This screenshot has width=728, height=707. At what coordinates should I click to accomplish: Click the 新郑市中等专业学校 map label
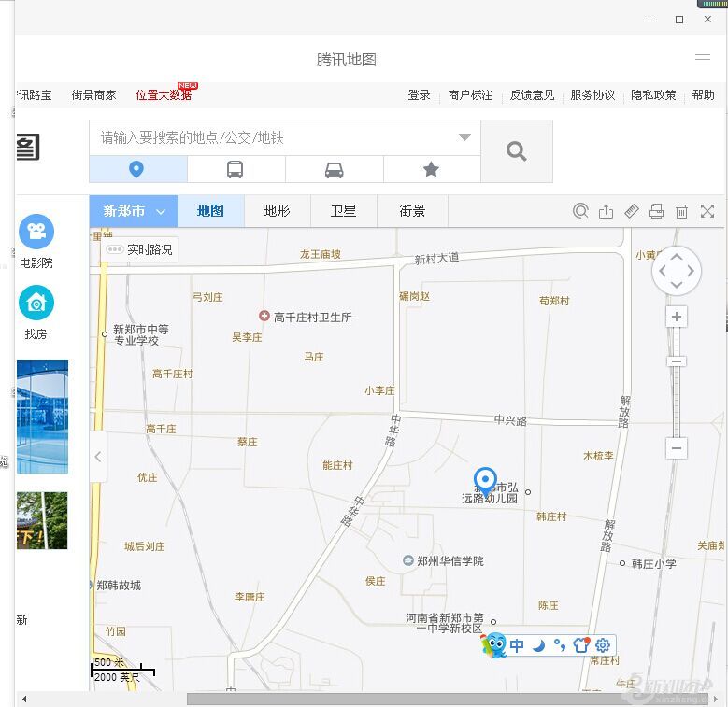coord(141,335)
